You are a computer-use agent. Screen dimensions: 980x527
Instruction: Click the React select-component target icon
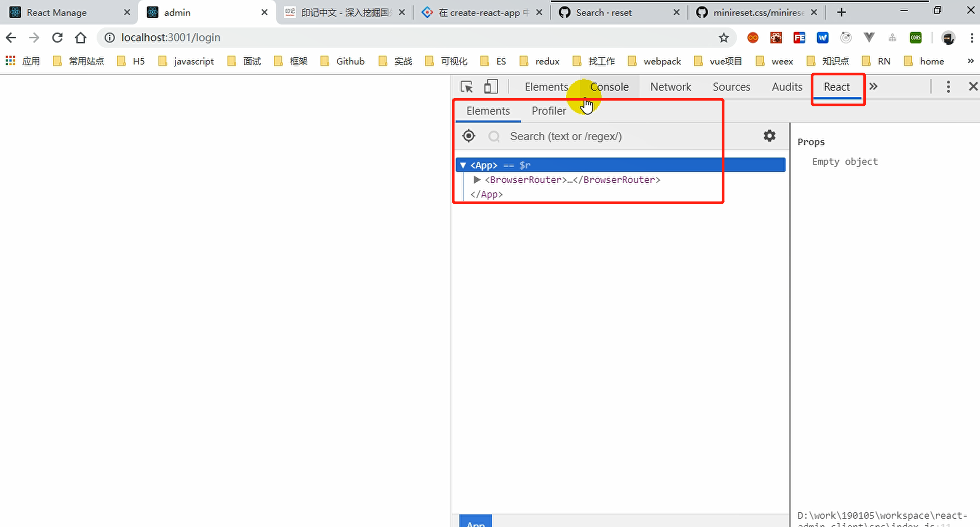(x=469, y=136)
